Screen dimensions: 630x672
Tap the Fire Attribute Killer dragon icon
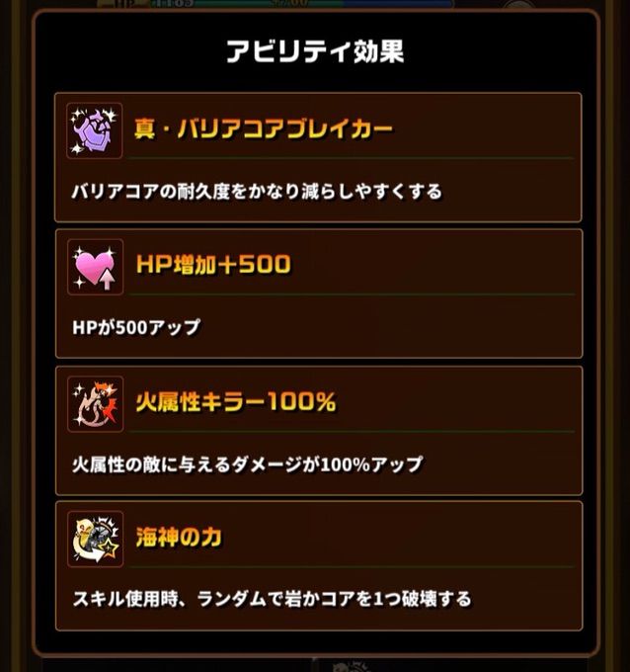pyautogui.click(x=96, y=404)
